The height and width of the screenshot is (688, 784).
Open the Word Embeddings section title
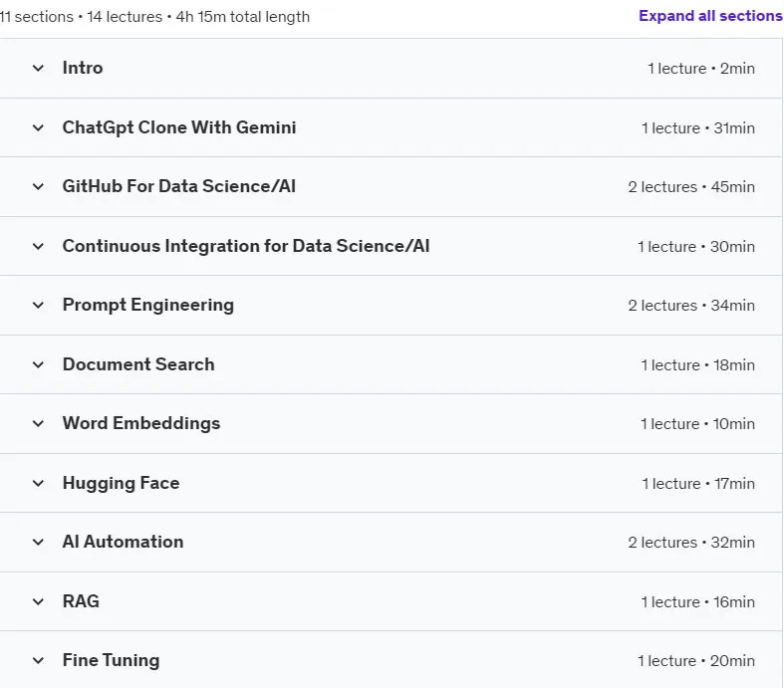[141, 423]
